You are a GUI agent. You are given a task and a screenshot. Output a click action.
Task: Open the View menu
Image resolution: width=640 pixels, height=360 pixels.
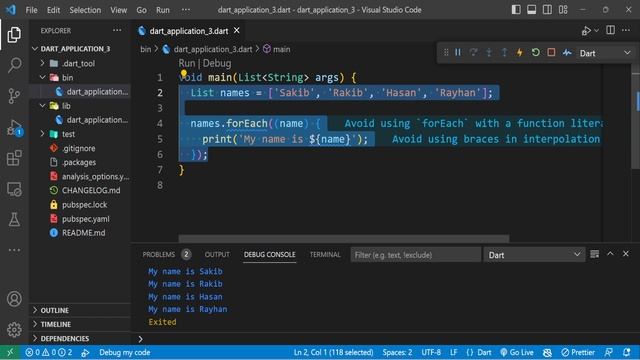pos(118,10)
